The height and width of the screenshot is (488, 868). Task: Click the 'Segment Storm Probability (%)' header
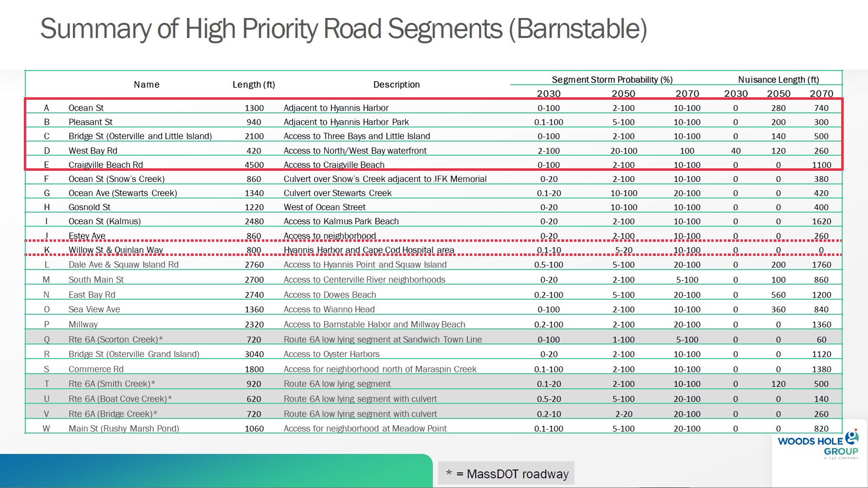click(612, 80)
